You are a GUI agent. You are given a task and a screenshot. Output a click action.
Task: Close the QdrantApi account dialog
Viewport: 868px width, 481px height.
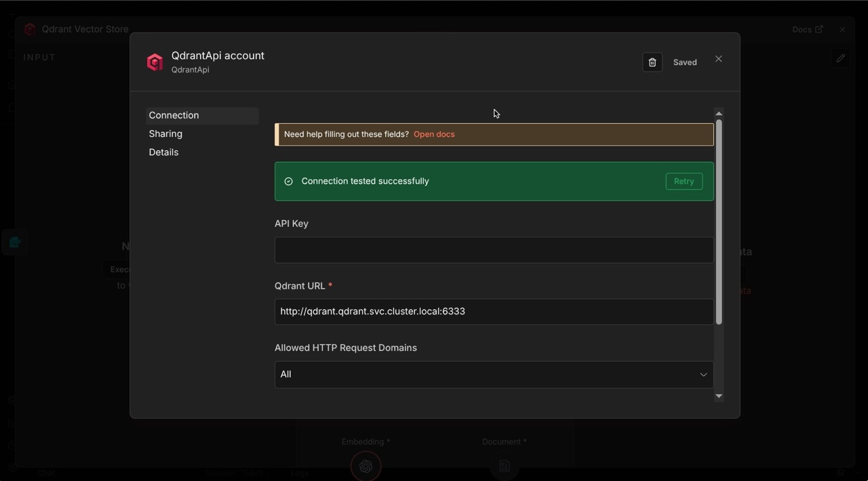[x=719, y=59]
